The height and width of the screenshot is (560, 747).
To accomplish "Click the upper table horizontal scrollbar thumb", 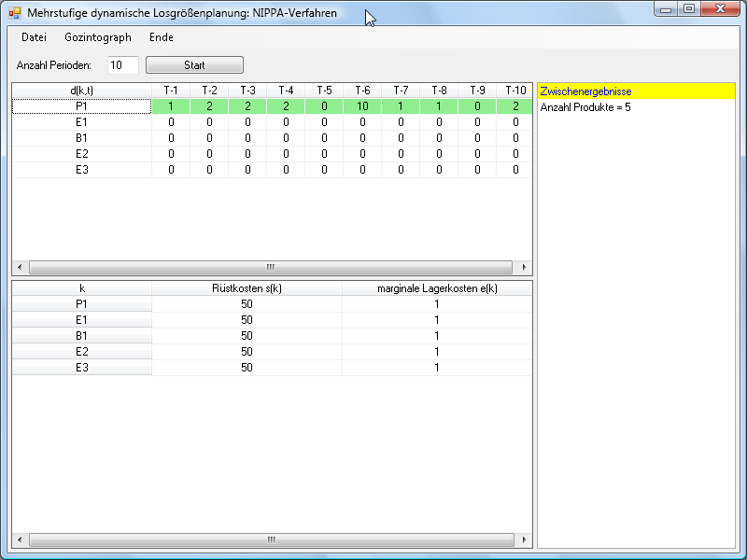I will point(271,267).
